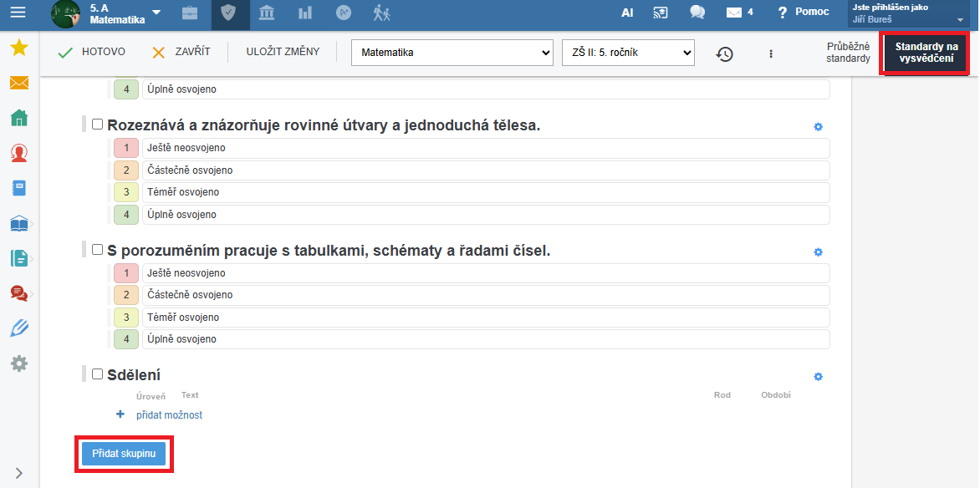The height and width of the screenshot is (488, 980).
Task: Open the Matematika subject dropdown
Action: coord(452,53)
